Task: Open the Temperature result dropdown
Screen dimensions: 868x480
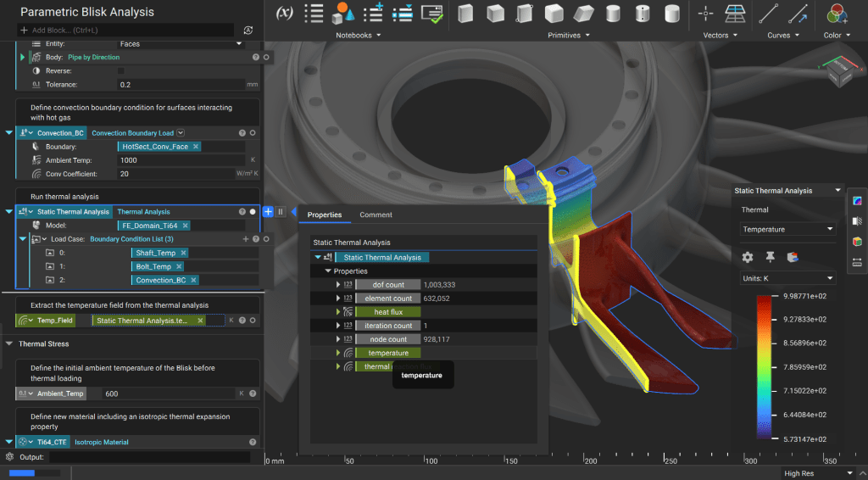Action: point(787,229)
